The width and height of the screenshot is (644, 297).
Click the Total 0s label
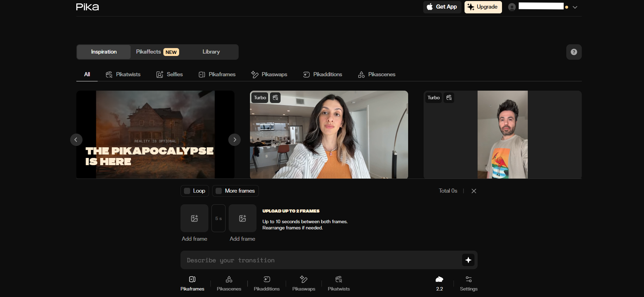coord(448,191)
